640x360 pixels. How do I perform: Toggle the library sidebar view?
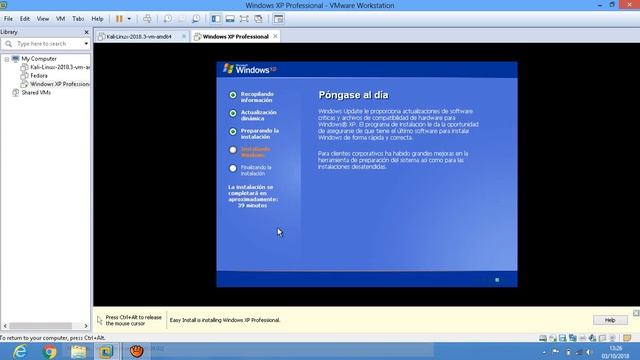coord(216,19)
